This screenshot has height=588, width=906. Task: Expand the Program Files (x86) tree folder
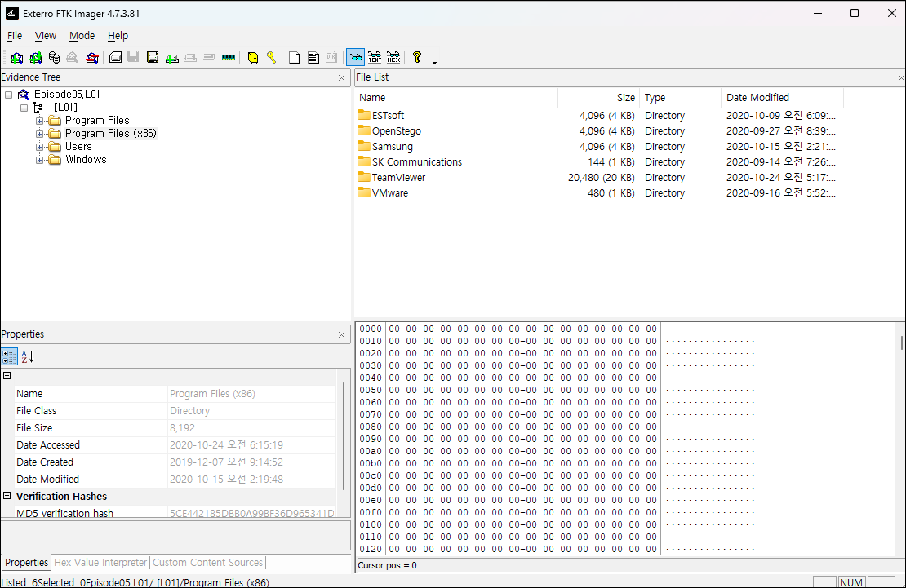coord(39,134)
